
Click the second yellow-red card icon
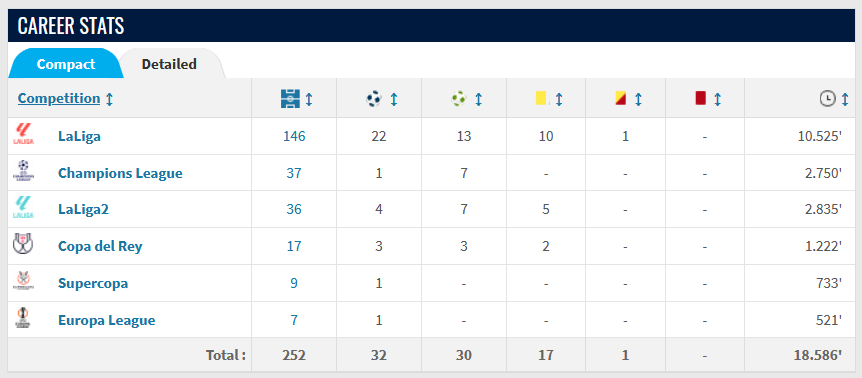[x=621, y=99]
